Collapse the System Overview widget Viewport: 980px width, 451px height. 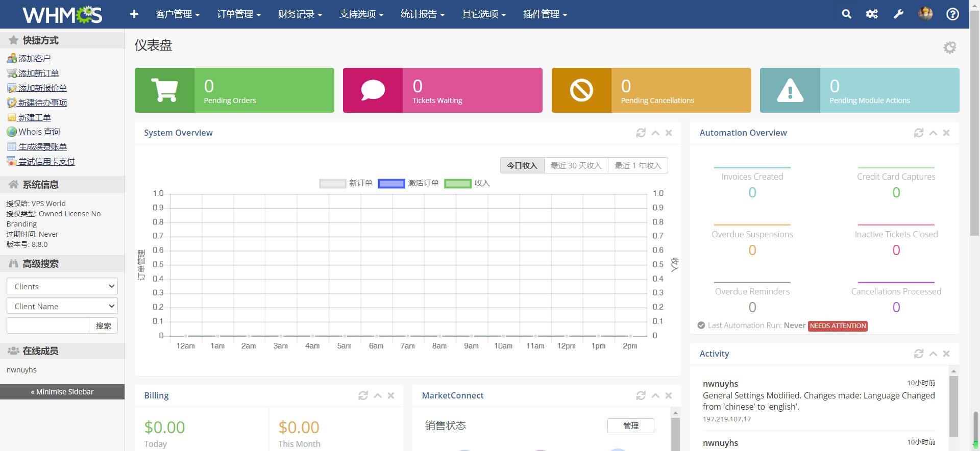point(655,133)
